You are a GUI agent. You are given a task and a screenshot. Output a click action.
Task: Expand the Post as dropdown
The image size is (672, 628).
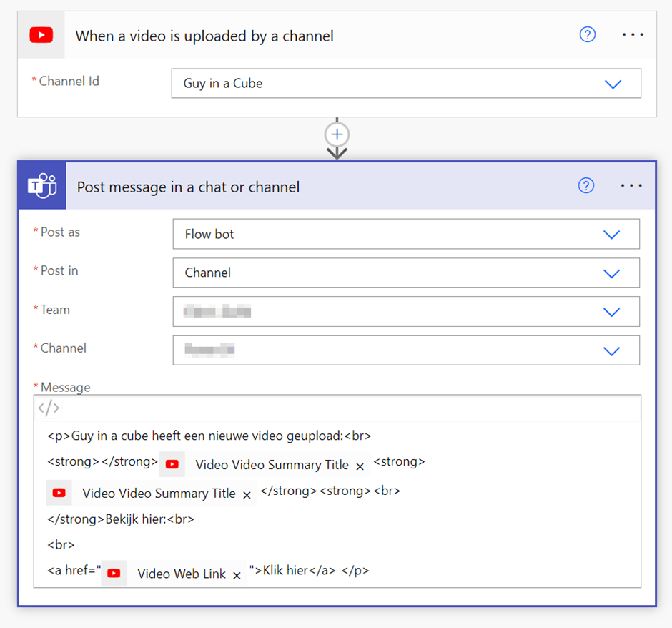point(611,235)
